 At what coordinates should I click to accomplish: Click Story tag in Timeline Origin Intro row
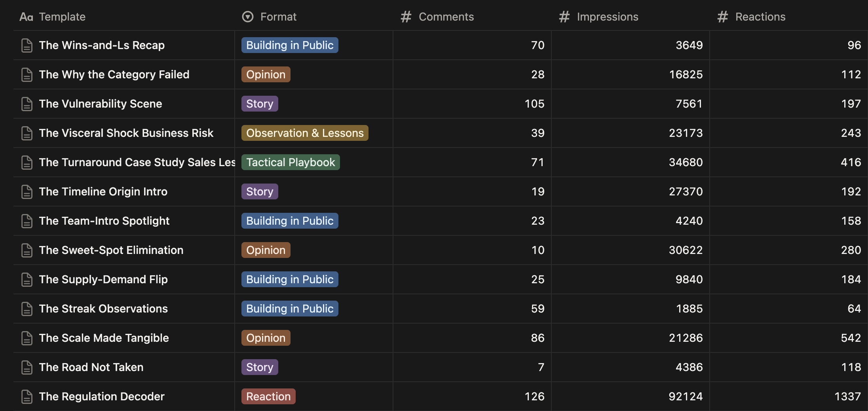pyautogui.click(x=260, y=191)
